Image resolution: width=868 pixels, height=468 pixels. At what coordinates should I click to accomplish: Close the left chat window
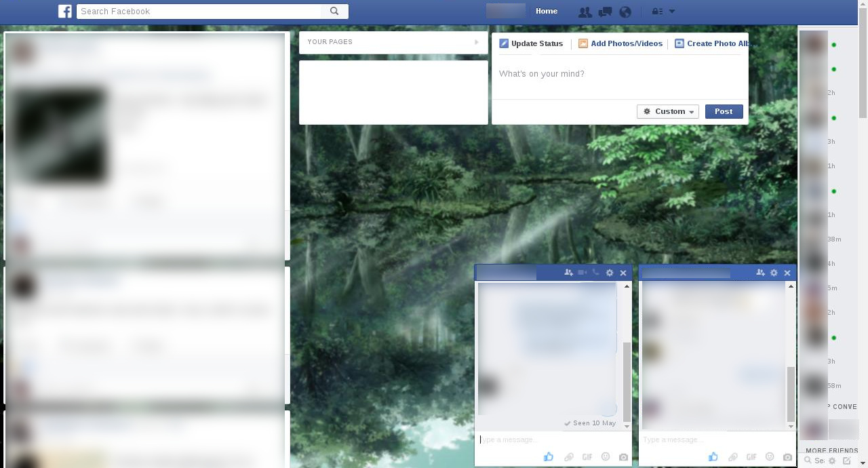(623, 273)
